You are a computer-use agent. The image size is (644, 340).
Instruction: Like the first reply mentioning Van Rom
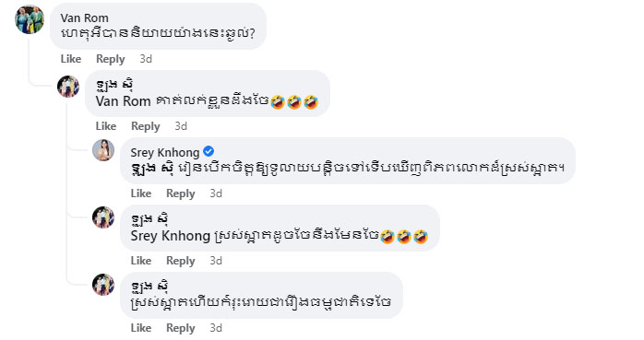pos(106,126)
